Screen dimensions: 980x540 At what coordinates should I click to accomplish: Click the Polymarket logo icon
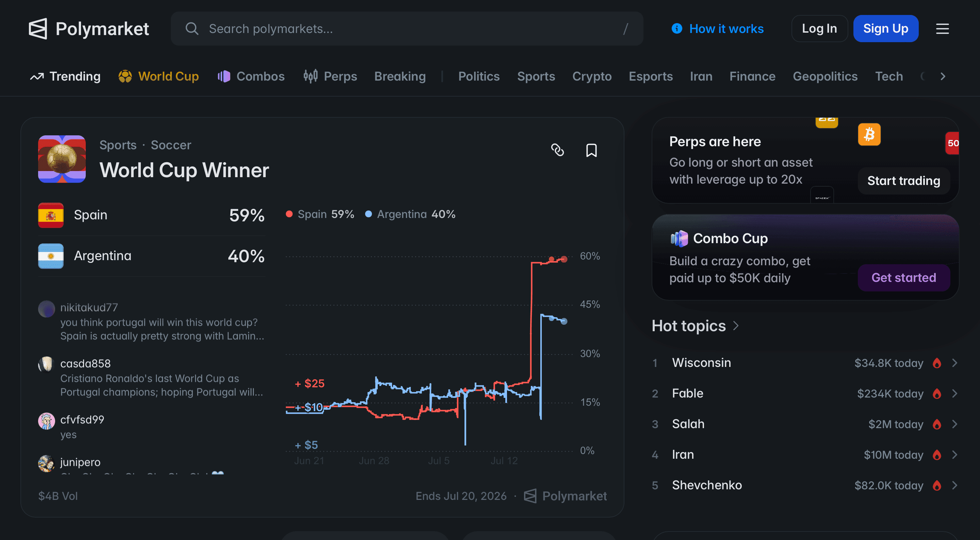click(x=38, y=29)
